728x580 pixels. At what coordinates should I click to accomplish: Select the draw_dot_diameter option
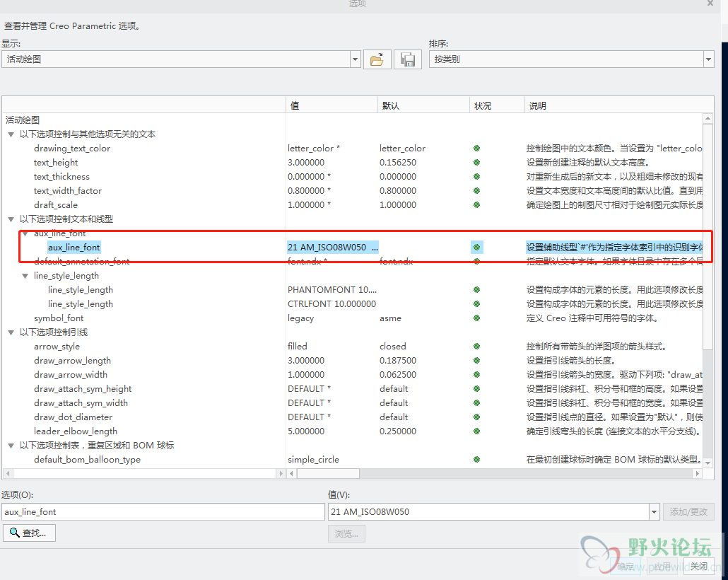click(x=73, y=417)
